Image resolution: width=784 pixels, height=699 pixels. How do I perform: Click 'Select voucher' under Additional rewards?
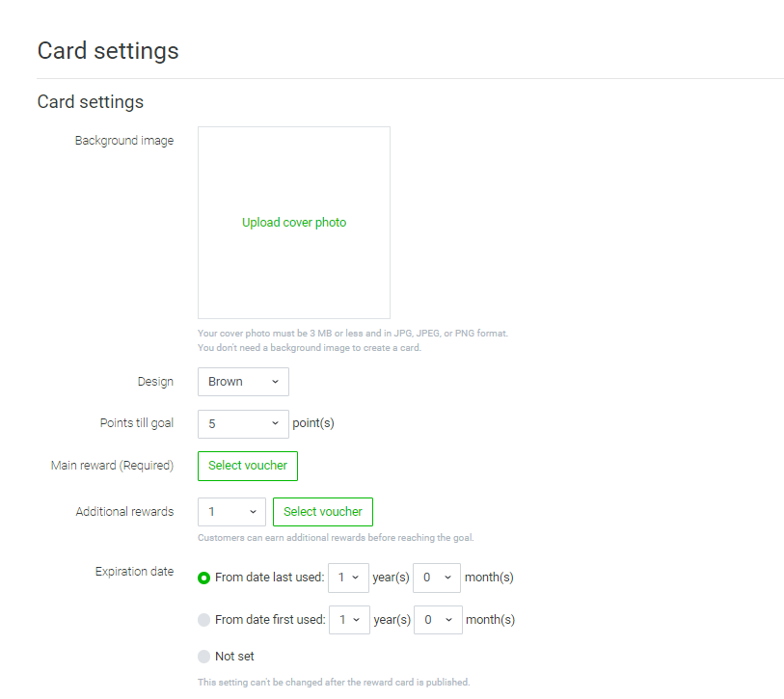coord(322,512)
